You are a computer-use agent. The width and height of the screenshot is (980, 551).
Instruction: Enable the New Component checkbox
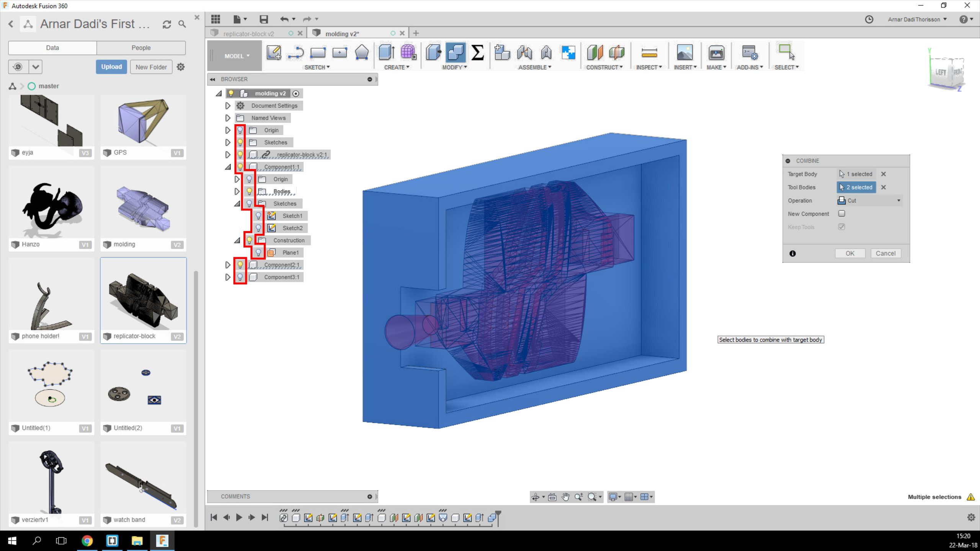click(x=841, y=214)
